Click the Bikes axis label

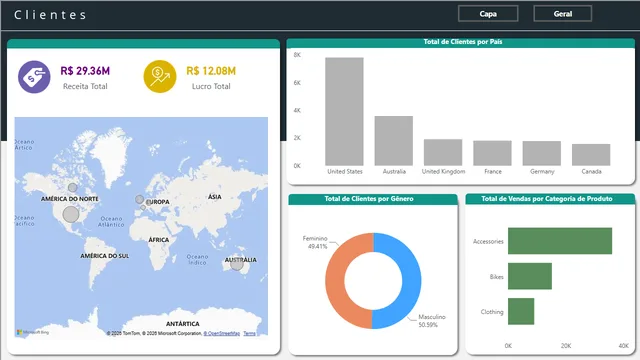click(x=496, y=277)
